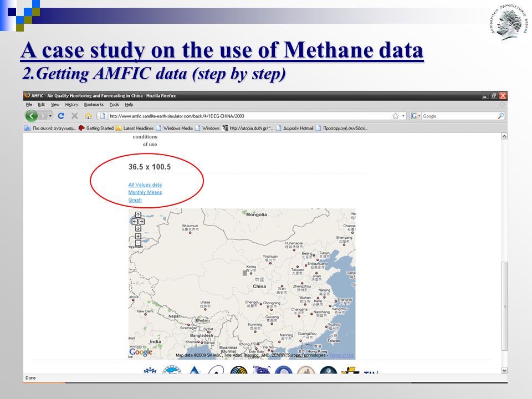Screen dimensions: 532x399
Task: Open the Getting Started bookmark
Action: 96,128
